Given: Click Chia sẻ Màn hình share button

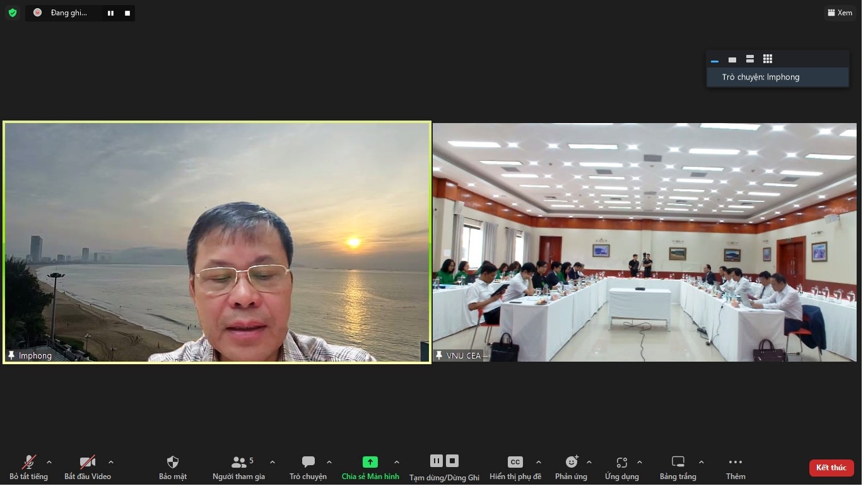Looking at the screenshot, I should 370,463.
